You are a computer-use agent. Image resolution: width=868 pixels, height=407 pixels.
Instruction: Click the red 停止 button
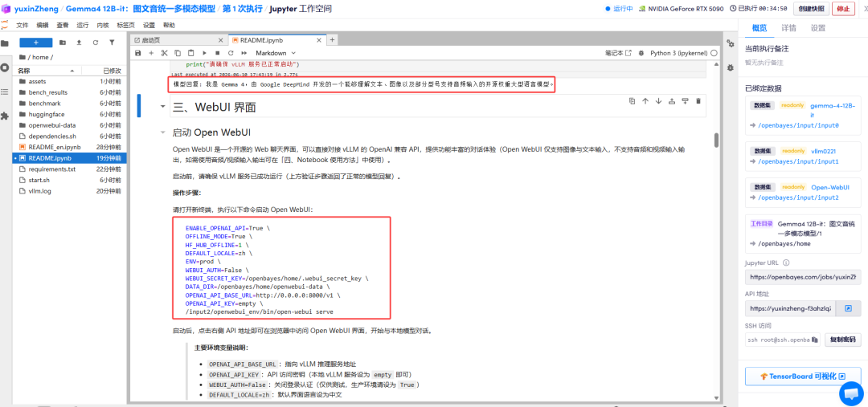(x=843, y=9)
